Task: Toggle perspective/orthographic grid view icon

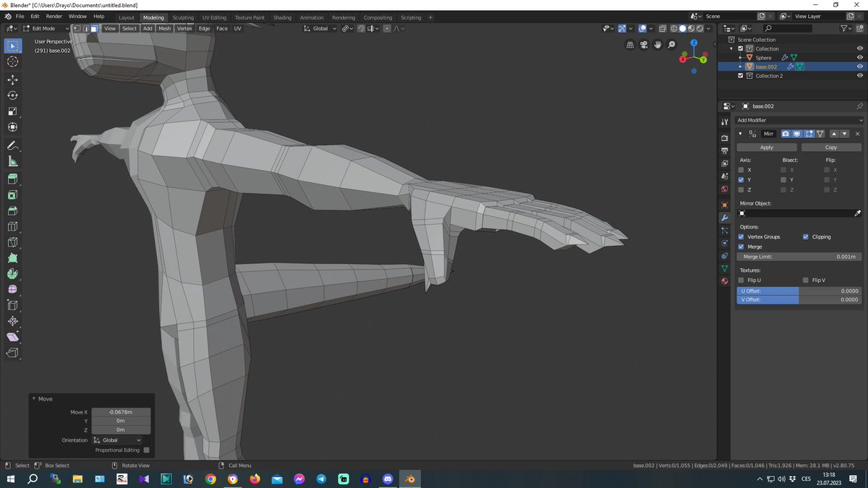Action: [630, 45]
